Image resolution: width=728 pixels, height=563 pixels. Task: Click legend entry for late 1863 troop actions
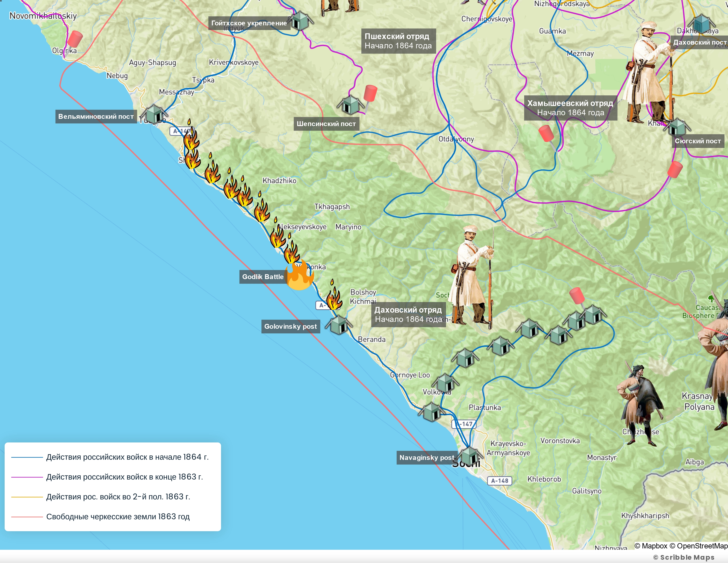tap(107, 477)
